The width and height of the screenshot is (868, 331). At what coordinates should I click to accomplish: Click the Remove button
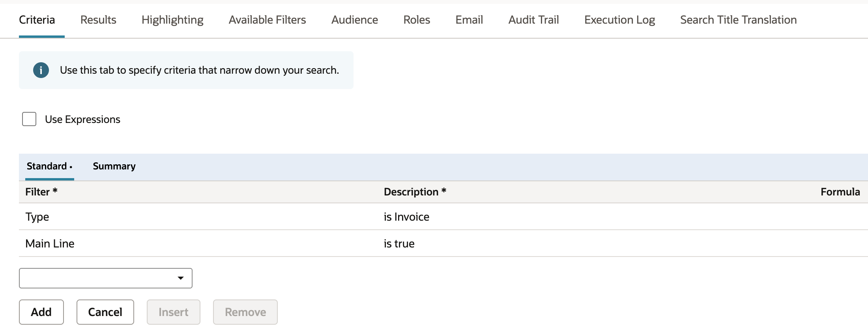[x=245, y=312]
